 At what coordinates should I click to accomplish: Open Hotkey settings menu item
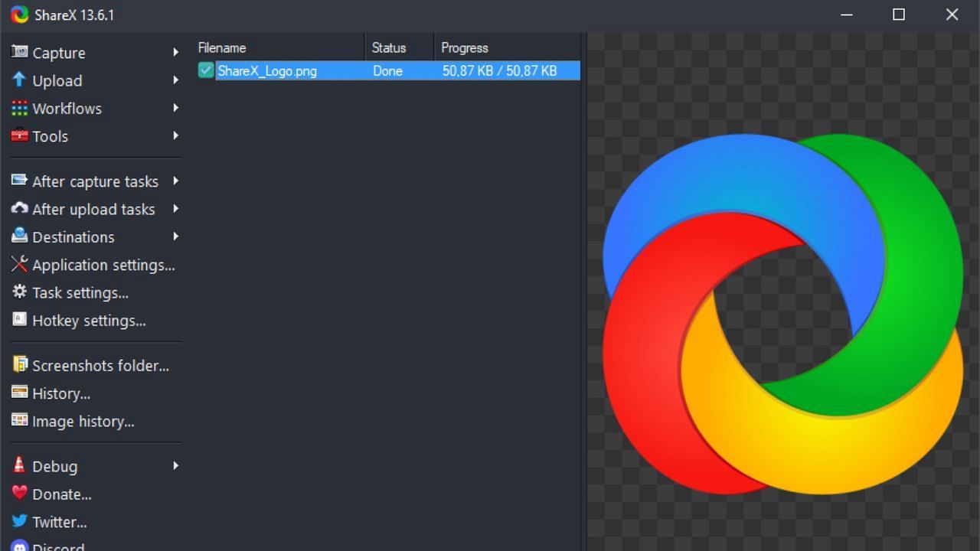(x=88, y=321)
